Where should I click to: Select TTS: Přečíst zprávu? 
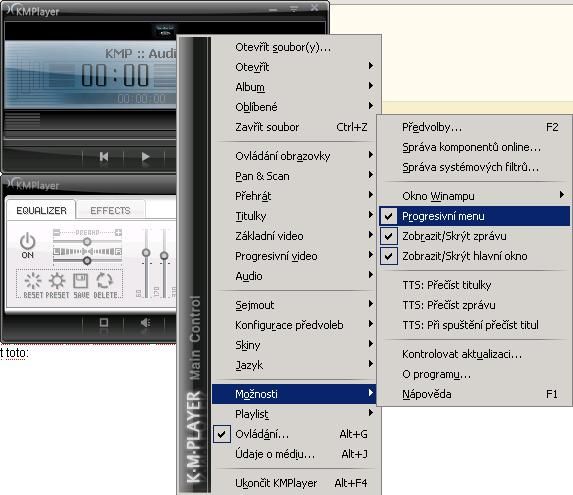[475, 305]
